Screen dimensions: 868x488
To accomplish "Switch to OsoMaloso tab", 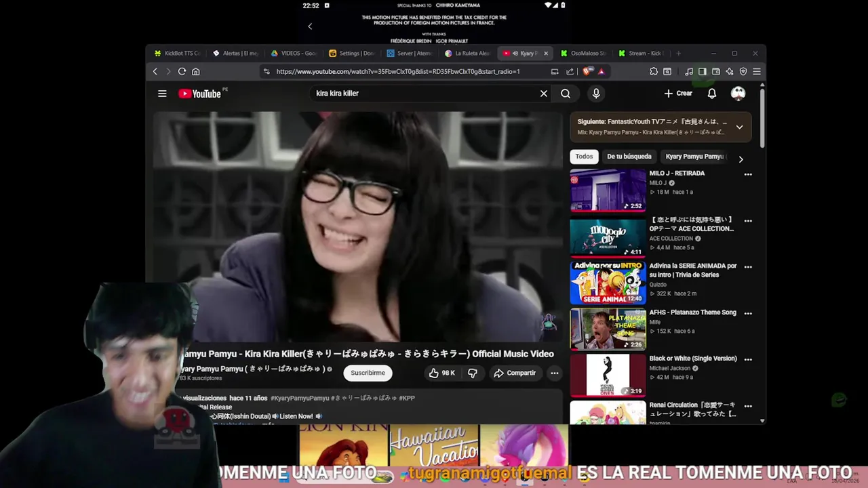I will click(584, 53).
